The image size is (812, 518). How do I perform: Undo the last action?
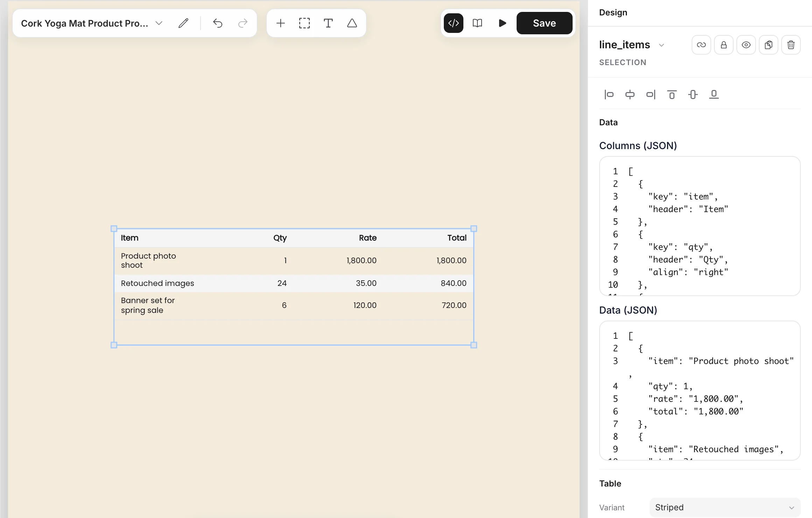pos(218,23)
